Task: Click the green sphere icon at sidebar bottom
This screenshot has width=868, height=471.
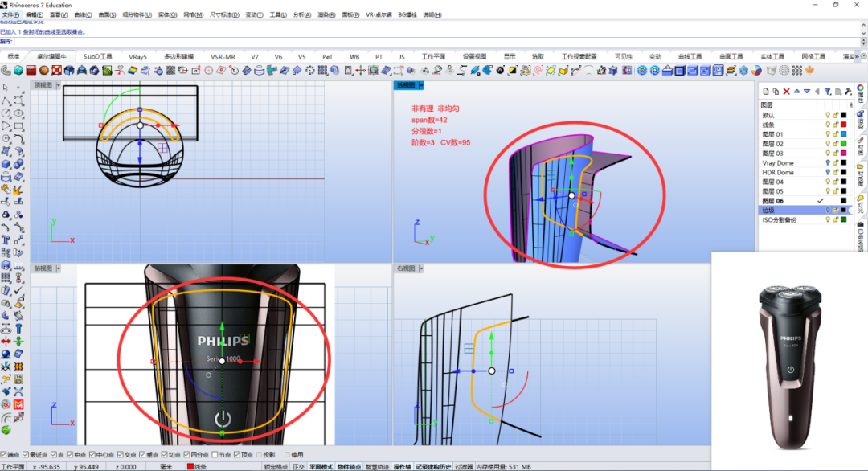Action: pos(6,430)
